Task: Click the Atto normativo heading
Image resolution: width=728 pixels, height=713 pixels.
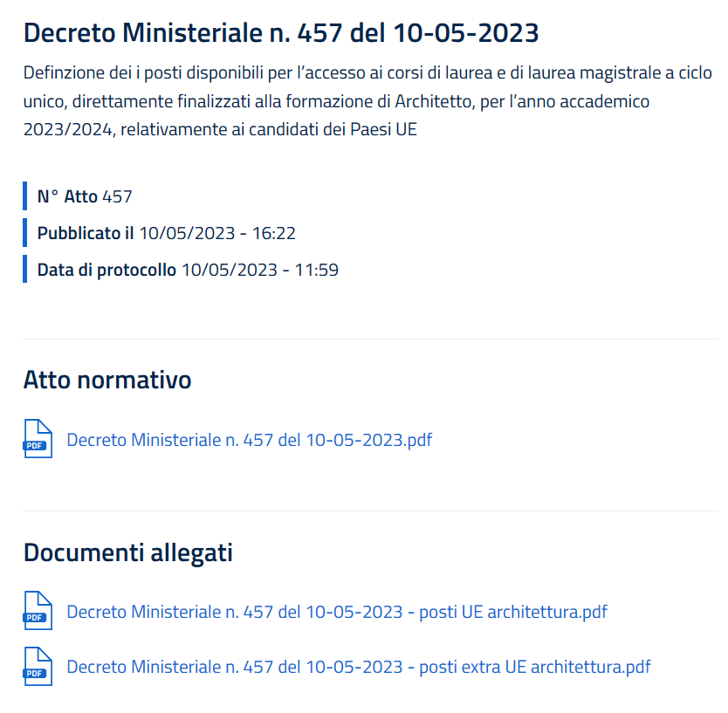Action: [x=107, y=380]
